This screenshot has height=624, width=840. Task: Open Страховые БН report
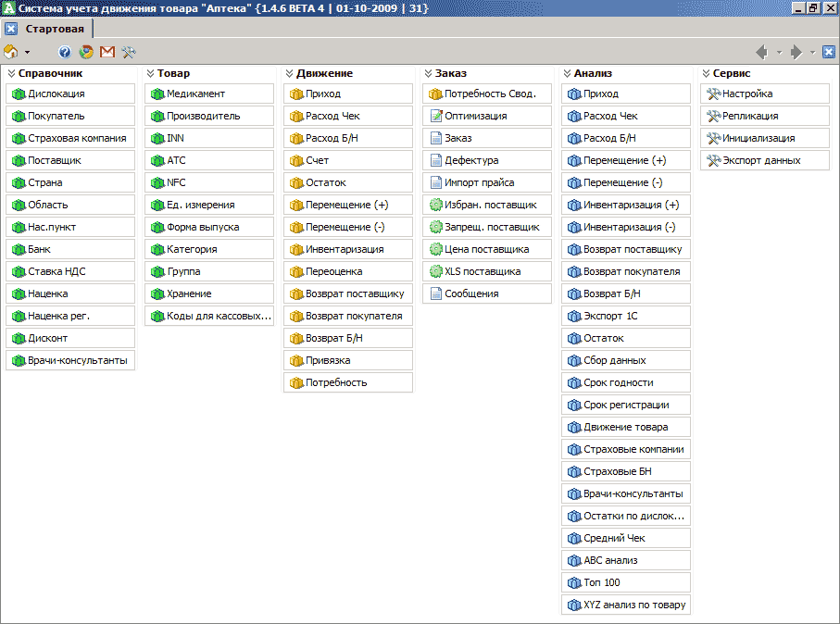coord(626,471)
